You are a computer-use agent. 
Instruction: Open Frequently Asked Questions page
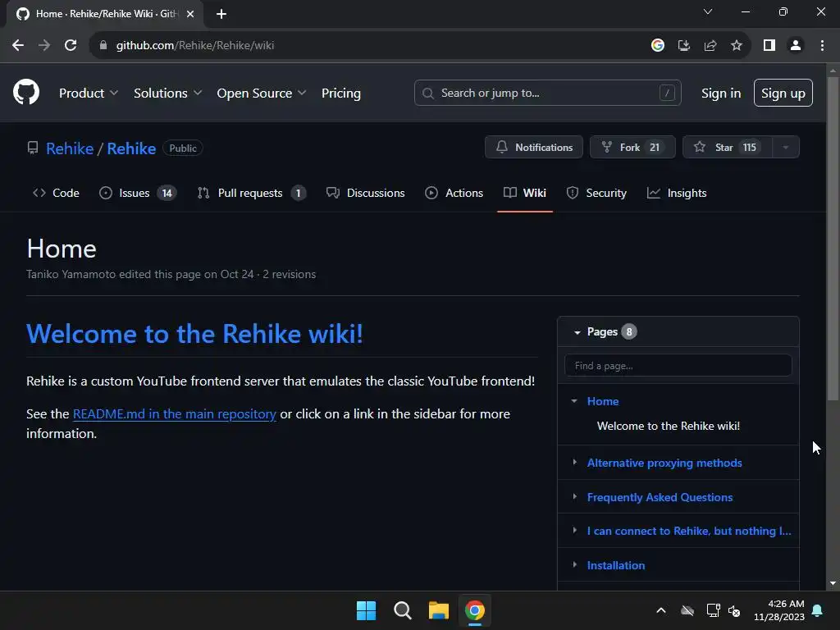pyautogui.click(x=660, y=497)
